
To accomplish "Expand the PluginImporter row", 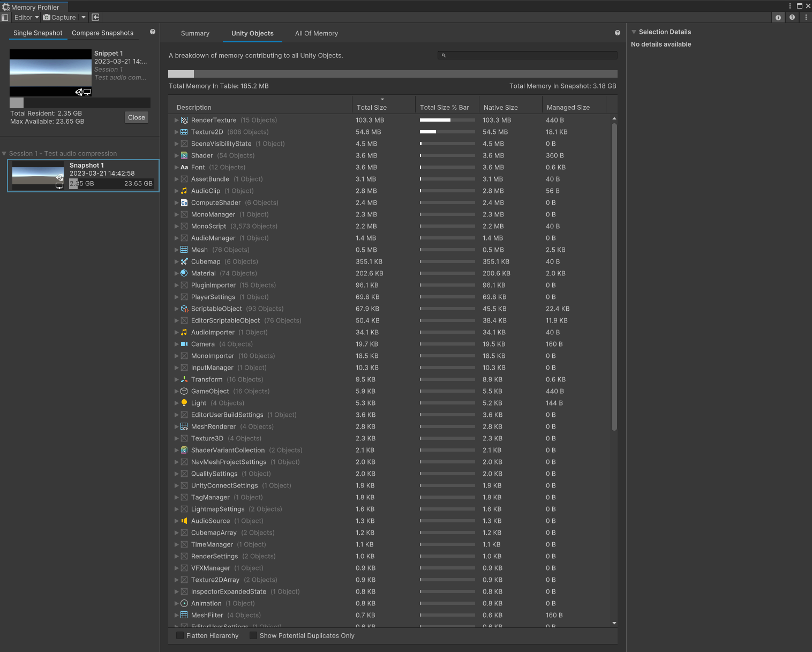I will tap(176, 286).
